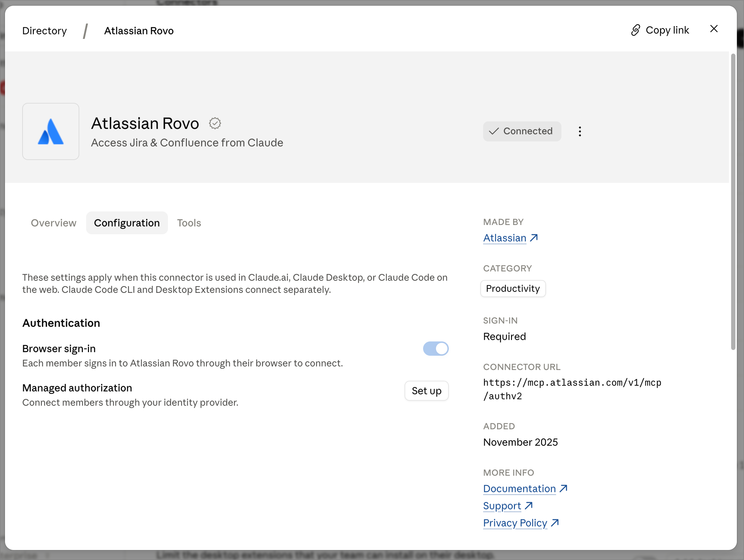Click the Browser sign-in label
The width and height of the screenshot is (744, 560).
pos(59,349)
